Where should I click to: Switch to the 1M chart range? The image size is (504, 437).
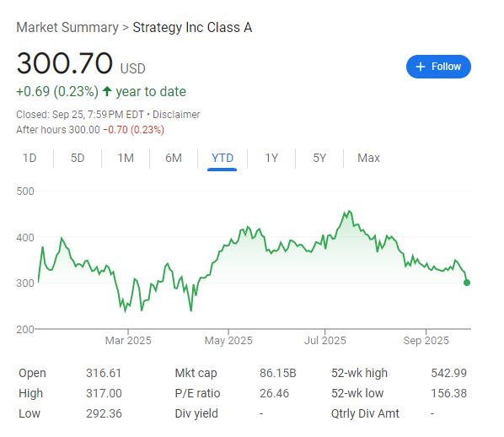coord(126,158)
